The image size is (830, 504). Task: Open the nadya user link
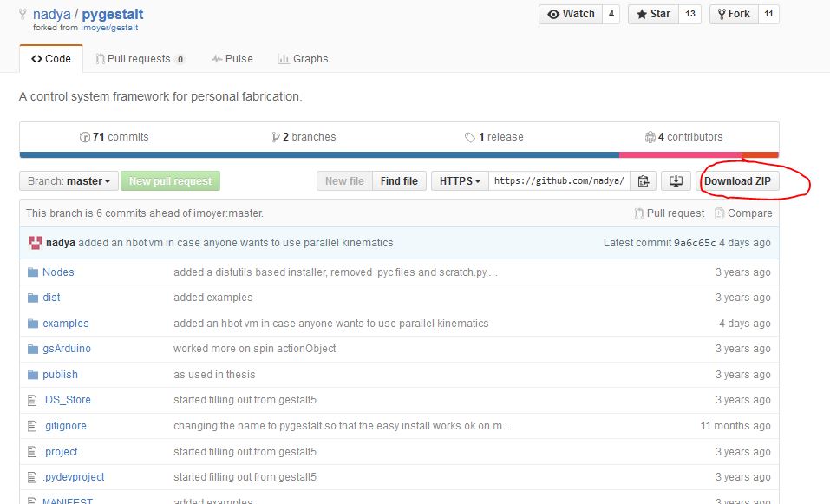52,14
